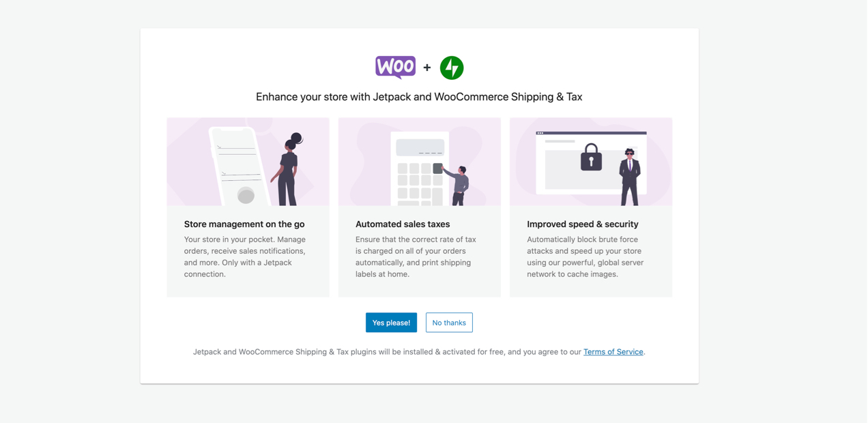Image resolution: width=868 pixels, height=423 pixels.
Task: Click the Yes please! button
Action: pos(391,323)
